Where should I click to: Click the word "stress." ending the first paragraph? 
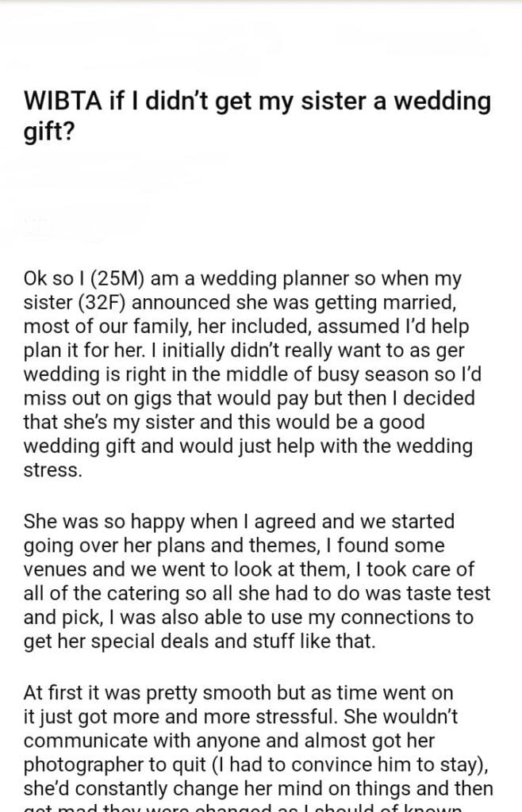click(53, 469)
